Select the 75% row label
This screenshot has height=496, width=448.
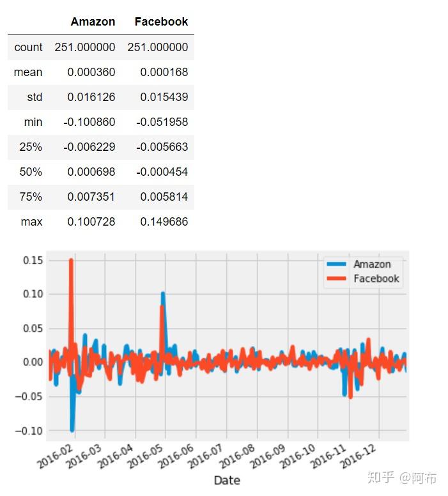[x=31, y=197]
